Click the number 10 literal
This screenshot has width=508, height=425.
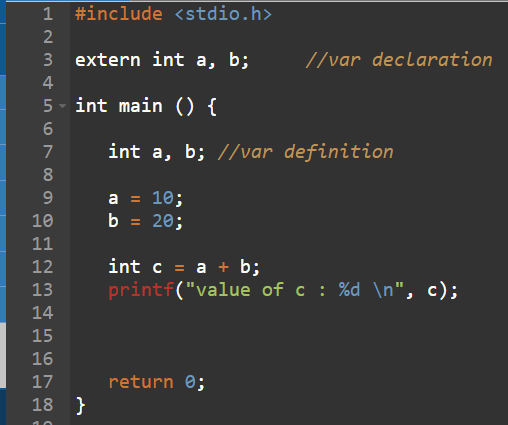click(163, 198)
